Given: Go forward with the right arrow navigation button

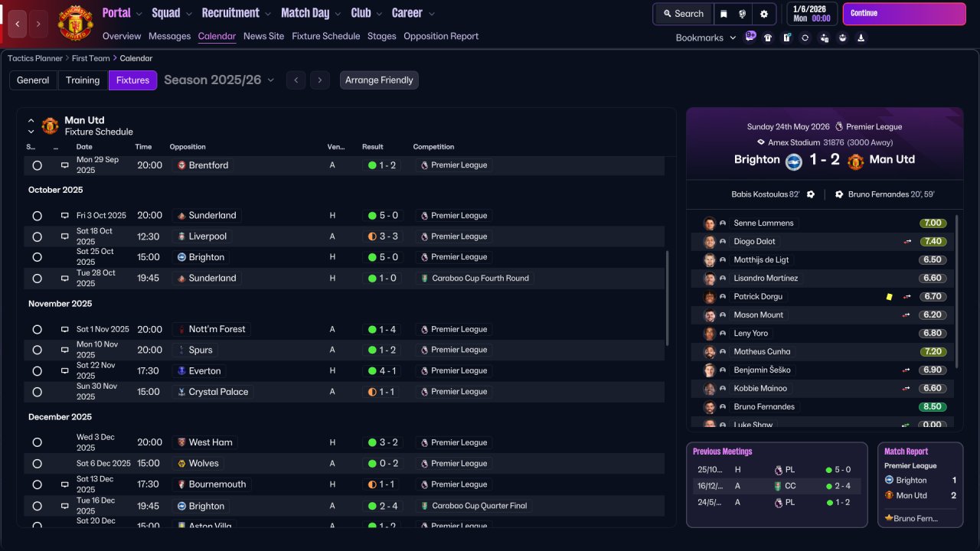Looking at the screenshot, I should (x=38, y=24).
